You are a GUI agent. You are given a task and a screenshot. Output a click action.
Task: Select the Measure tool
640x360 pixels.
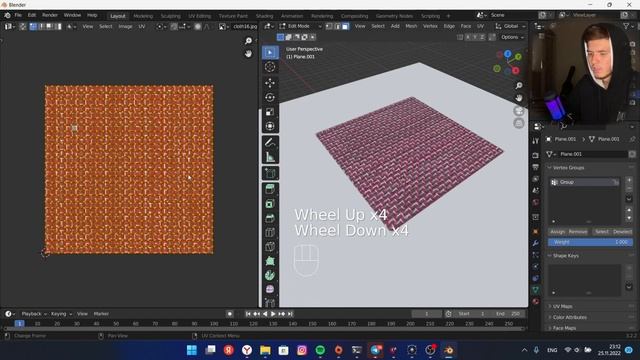point(270,157)
